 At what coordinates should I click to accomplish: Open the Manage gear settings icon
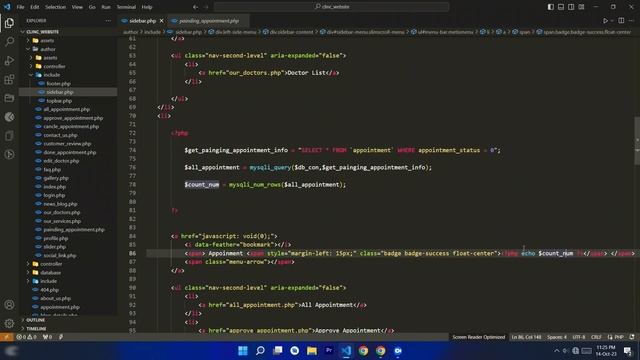[9, 323]
